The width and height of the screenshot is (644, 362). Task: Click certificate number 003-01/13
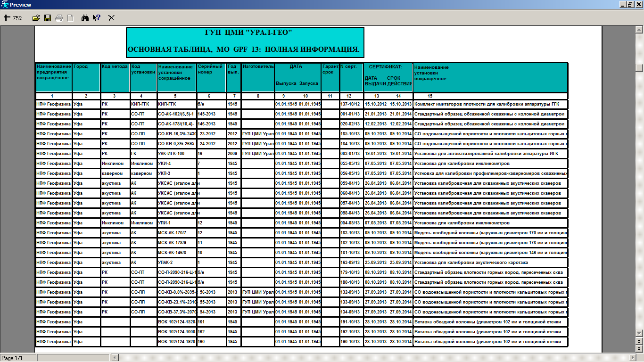[350, 154]
